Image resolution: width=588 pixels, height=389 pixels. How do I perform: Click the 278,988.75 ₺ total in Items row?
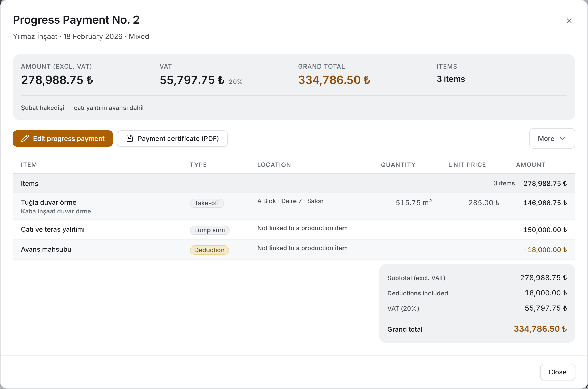tap(545, 183)
